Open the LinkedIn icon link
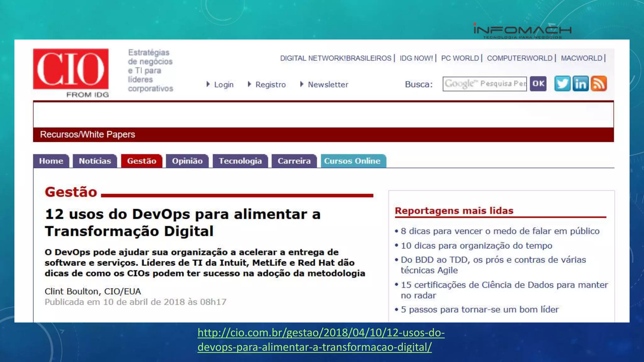Screen dimensions: 644x362 coord(580,84)
